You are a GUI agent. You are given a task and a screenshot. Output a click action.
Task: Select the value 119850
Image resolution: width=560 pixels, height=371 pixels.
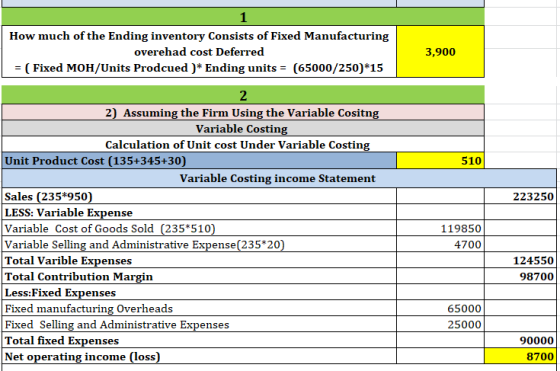click(x=440, y=229)
